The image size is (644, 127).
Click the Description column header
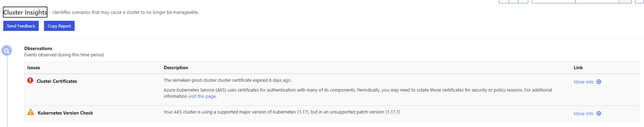(176, 67)
